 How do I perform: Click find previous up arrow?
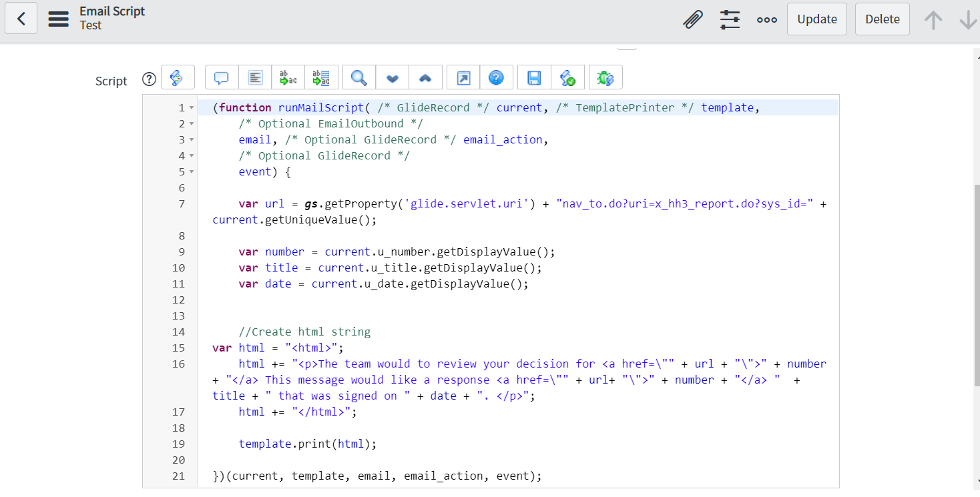[x=425, y=78]
